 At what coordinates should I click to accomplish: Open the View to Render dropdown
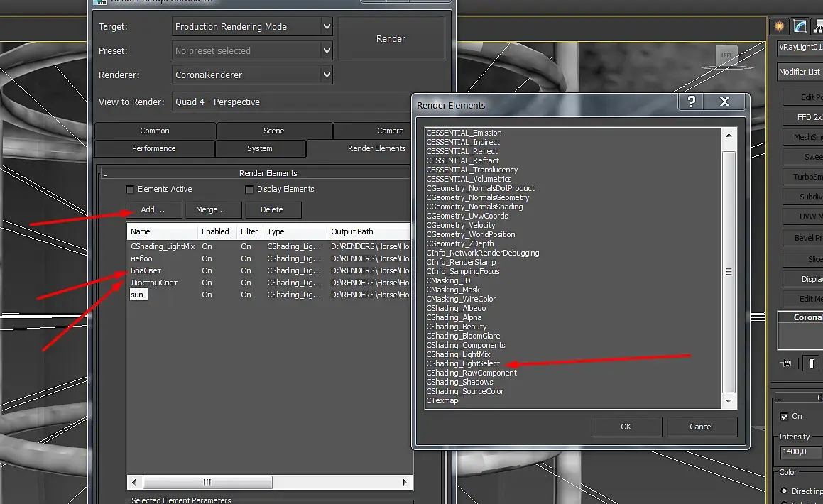(293, 102)
